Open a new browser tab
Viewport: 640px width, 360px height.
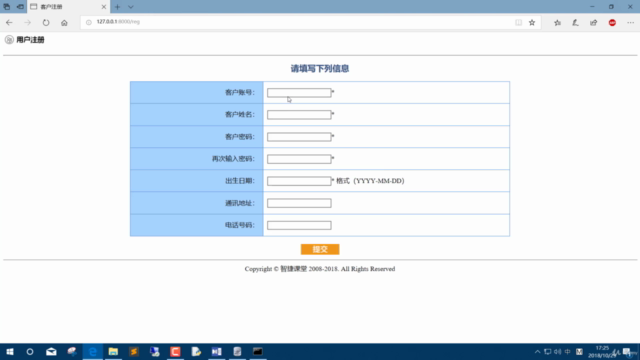click(x=118, y=7)
